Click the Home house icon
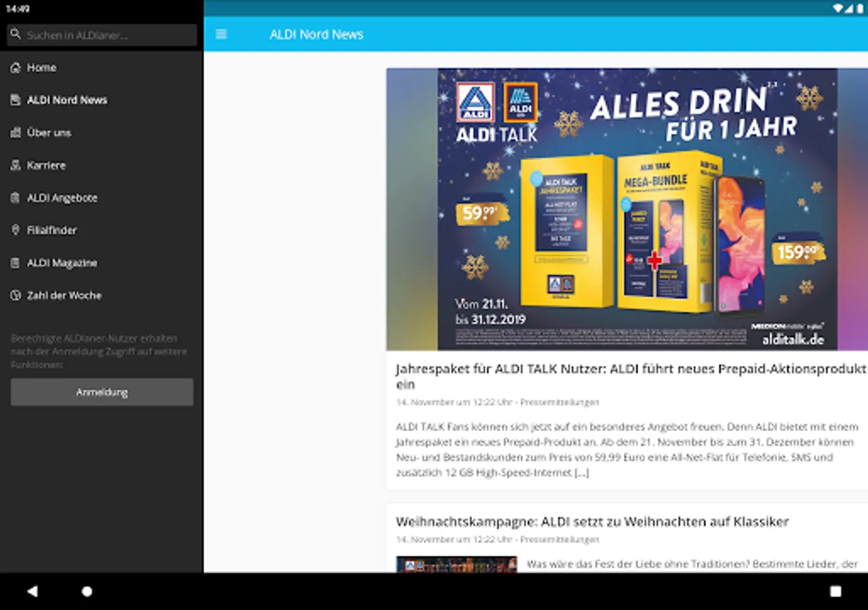Screen dimensions: 868x610 coord(16,68)
